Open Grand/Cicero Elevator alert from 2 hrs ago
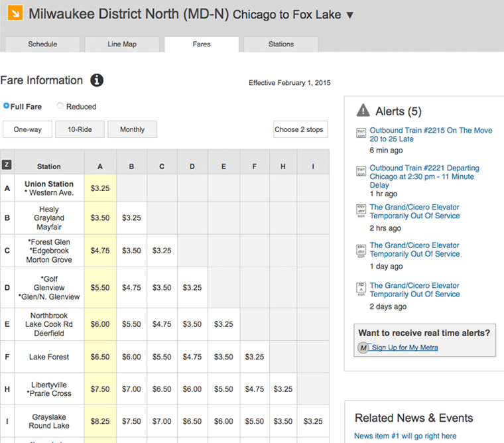Screen dimensions: 504x443 [x=414, y=212]
